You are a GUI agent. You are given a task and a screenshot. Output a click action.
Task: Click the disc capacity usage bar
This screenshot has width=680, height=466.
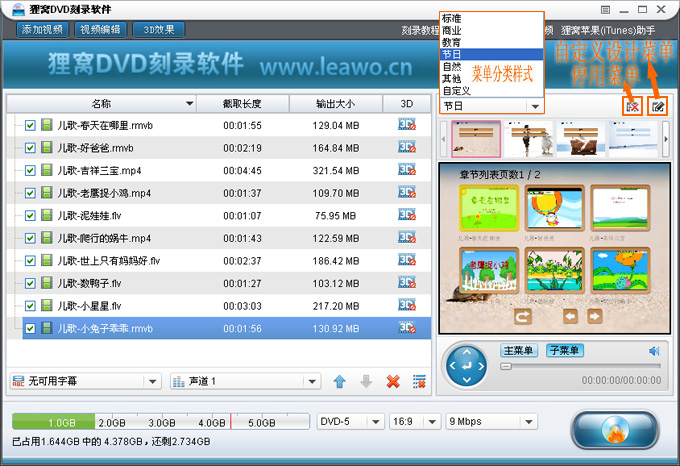pos(161,421)
